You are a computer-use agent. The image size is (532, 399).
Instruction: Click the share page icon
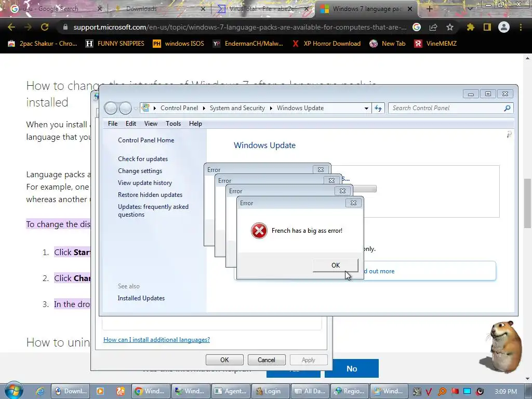click(x=433, y=27)
